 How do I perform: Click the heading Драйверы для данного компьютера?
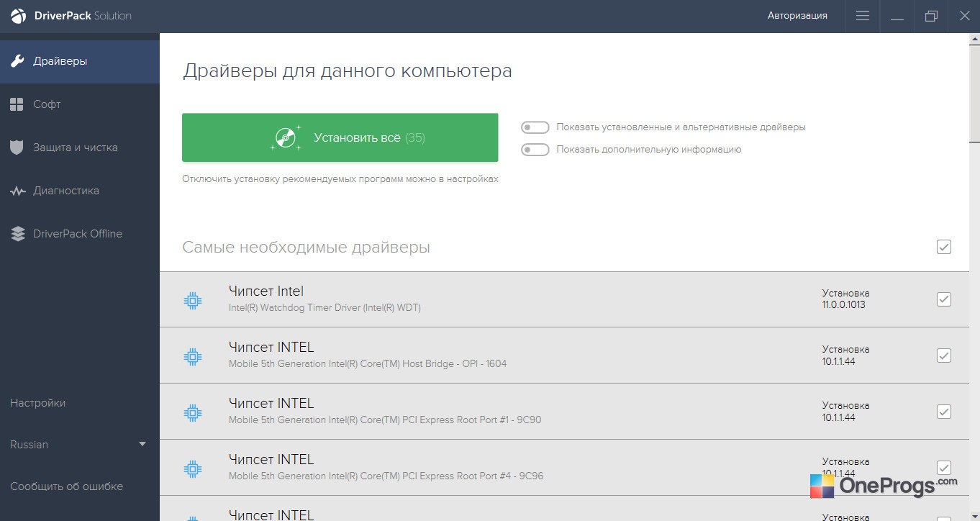point(348,71)
